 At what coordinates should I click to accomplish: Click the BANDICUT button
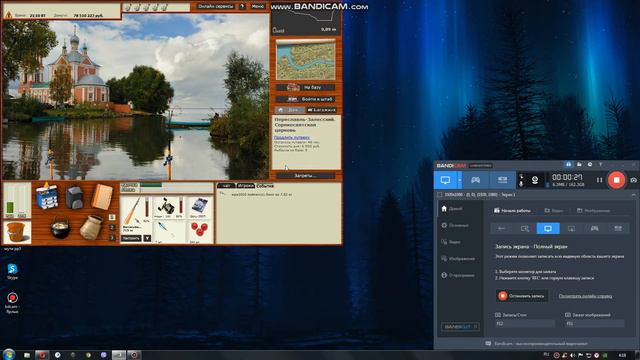460,327
